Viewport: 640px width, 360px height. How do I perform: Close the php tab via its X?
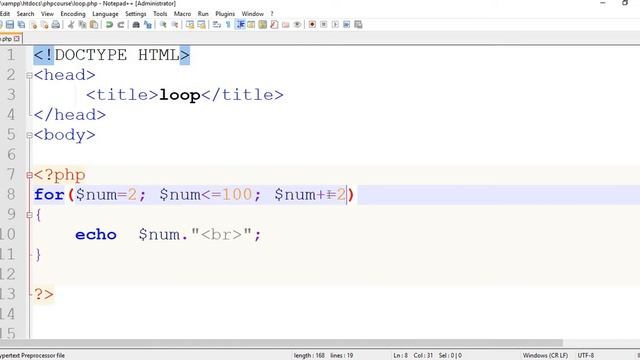[x=17, y=39]
